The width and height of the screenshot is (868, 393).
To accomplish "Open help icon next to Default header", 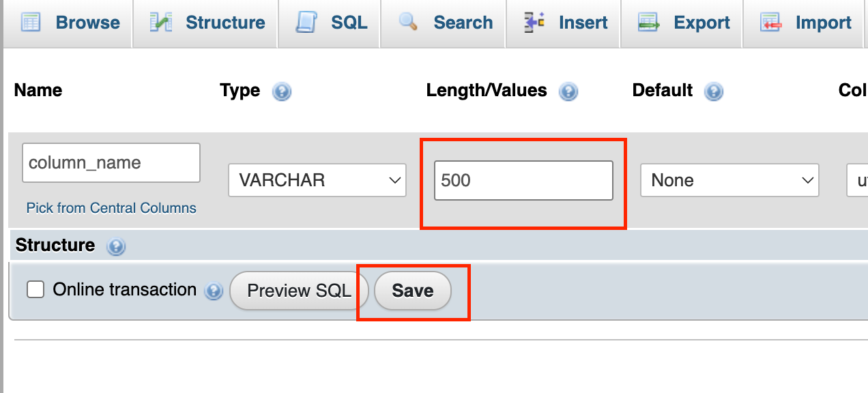I will click(x=714, y=91).
